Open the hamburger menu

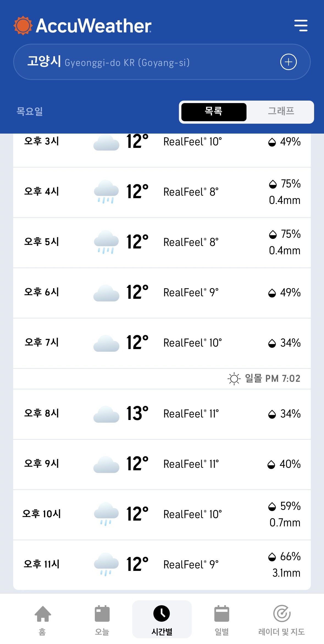301,26
